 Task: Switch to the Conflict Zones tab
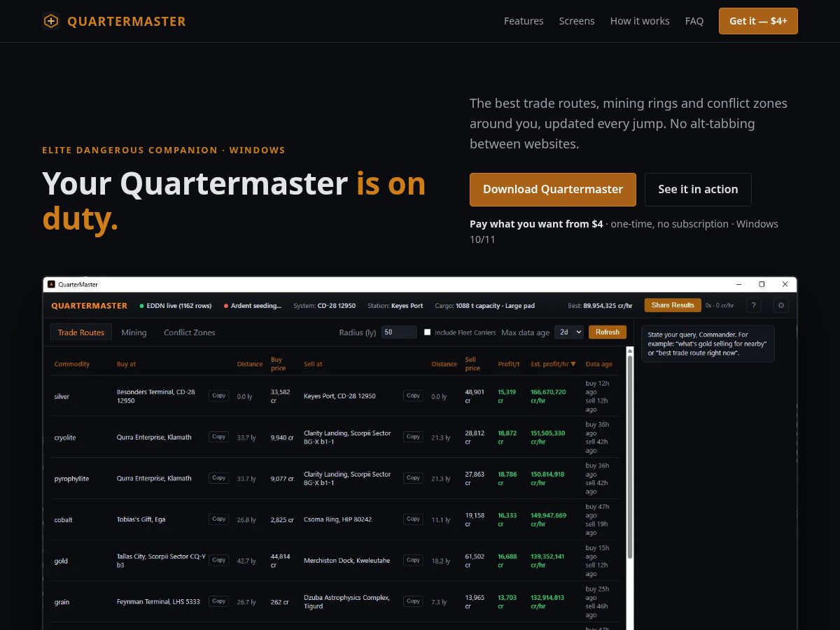[190, 332]
